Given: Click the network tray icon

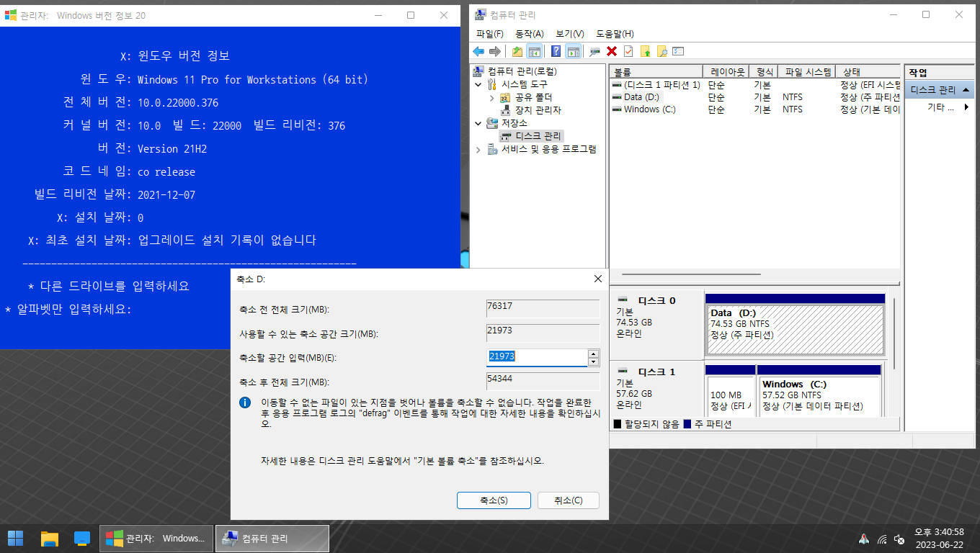Looking at the screenshot, I should [883, 539].
